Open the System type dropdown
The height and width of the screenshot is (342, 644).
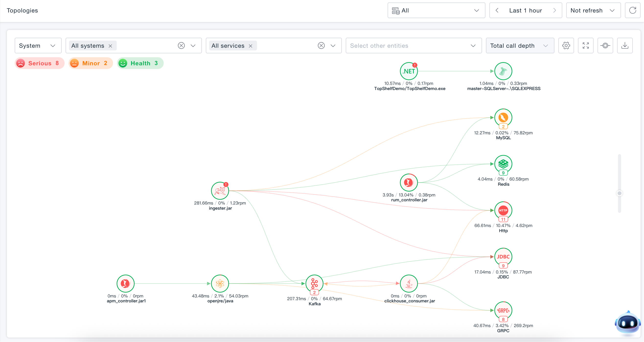[x=38, y=46]
